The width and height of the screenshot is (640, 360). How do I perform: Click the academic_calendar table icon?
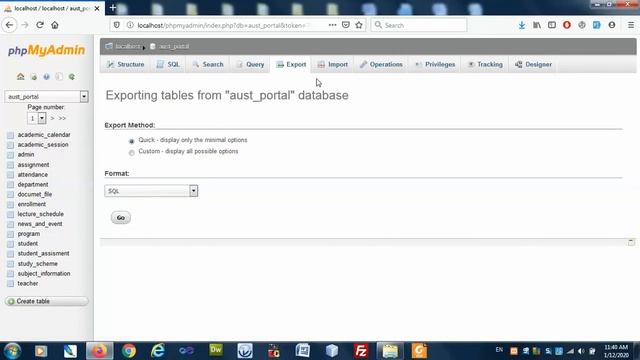pyautogui.click(x=11, y=135)
